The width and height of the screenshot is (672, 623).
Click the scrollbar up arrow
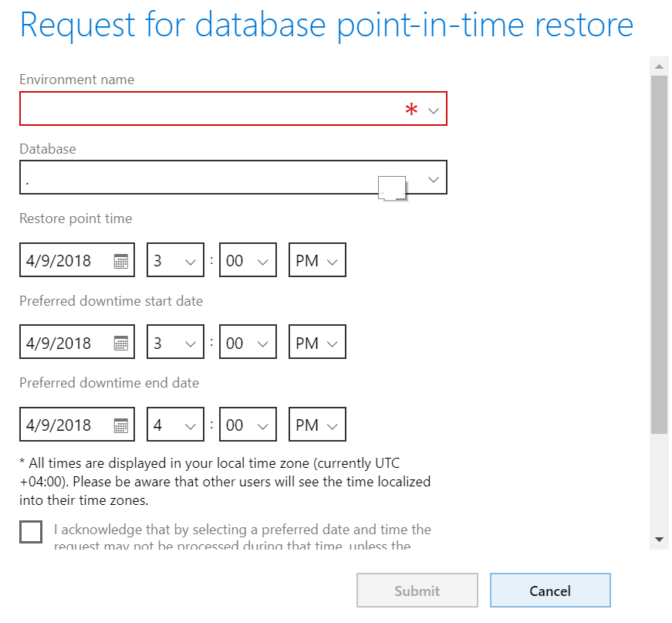659,66
